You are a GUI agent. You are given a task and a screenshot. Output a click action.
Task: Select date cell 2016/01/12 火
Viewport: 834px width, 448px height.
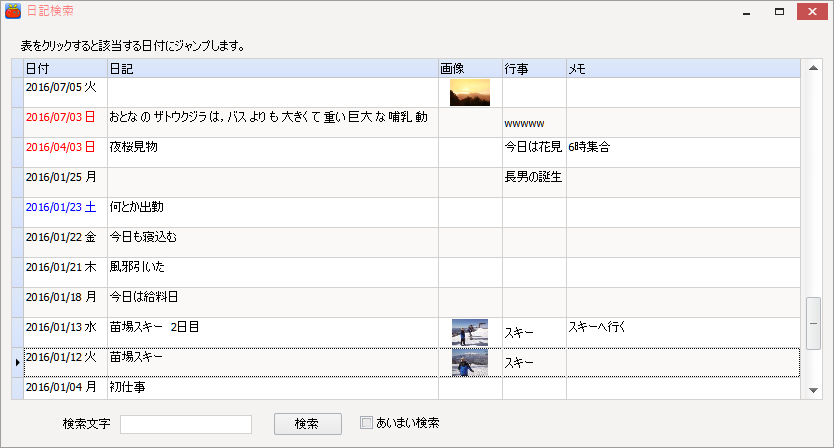[x=65, y=363]
